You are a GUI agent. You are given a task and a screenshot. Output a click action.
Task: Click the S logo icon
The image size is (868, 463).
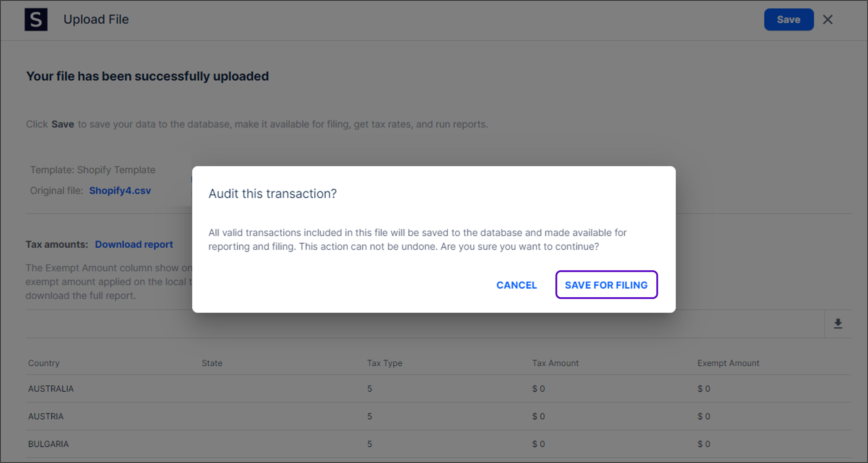[x=36, y=20]
